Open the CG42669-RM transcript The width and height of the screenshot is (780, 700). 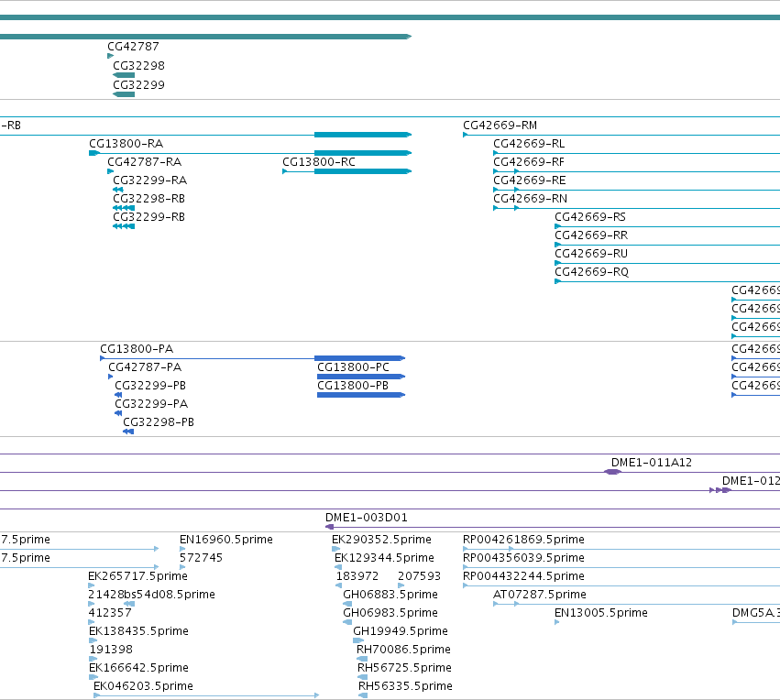coord(500,126)
